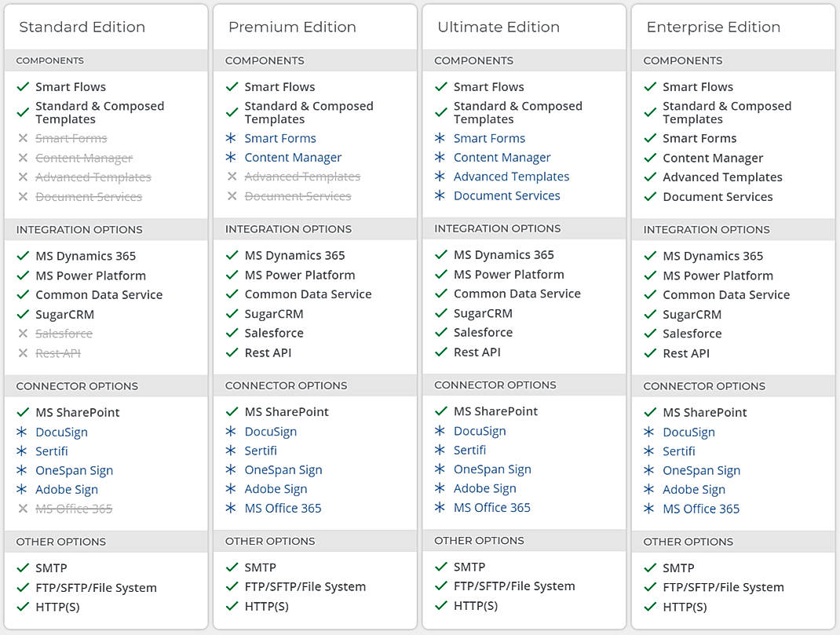
Task: Click the Standard Edition header
Action: coord(82,27)
